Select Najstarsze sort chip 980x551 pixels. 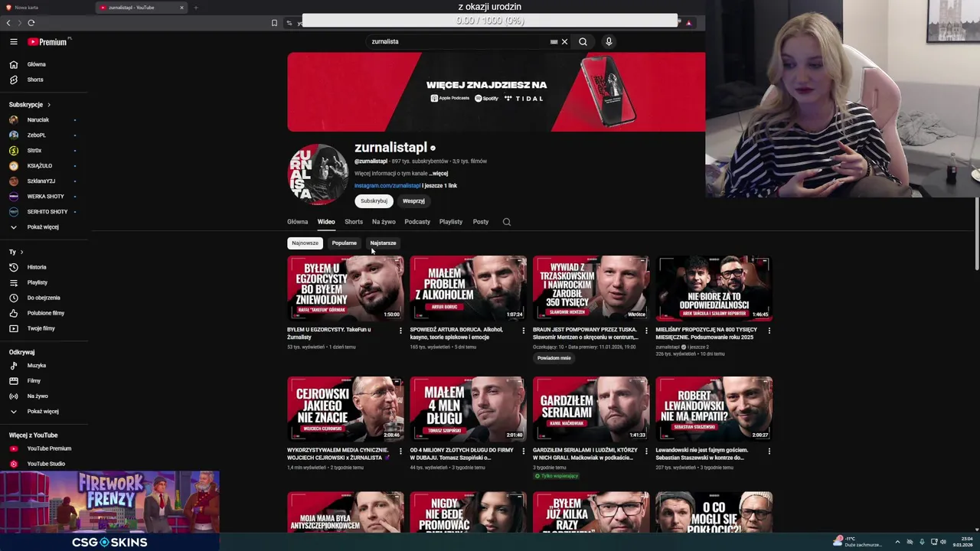(383, 243)
